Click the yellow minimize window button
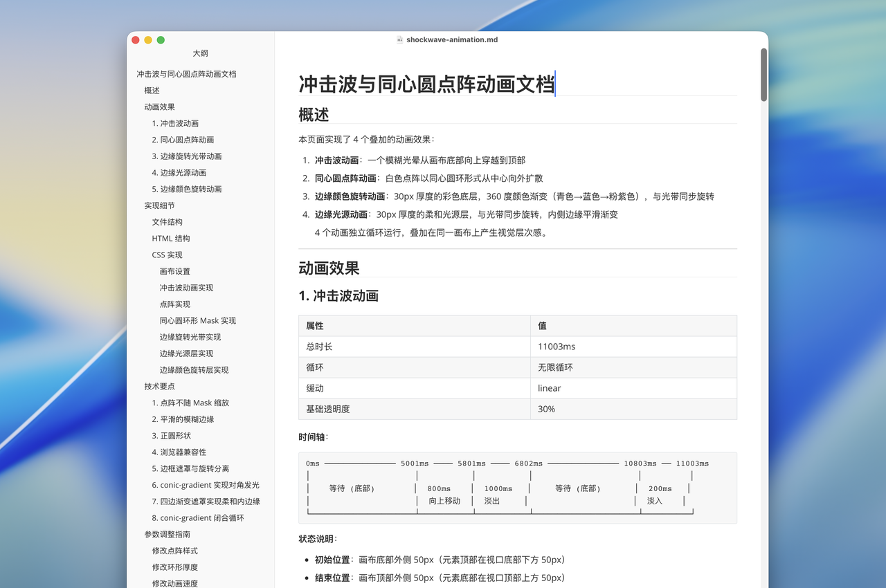Viewport: 886px width, 588px height. pyautogui.click(x=148, y=40)
